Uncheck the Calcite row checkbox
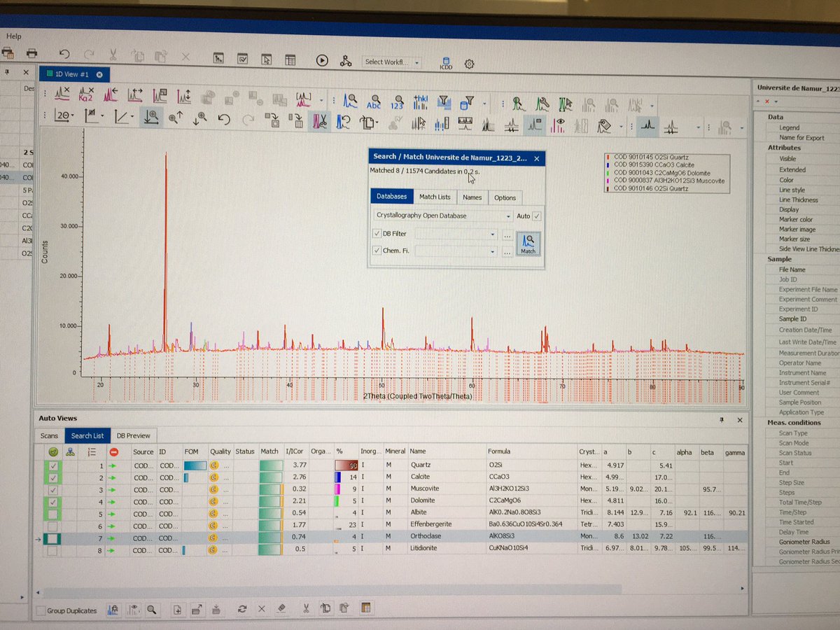The image size is (840, 630). tap(54, 477)
